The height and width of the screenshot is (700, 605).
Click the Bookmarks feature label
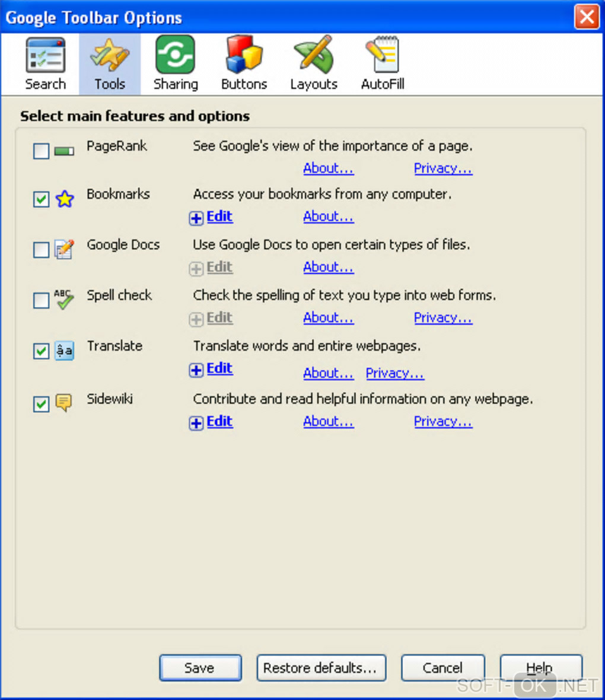(118, 194)
